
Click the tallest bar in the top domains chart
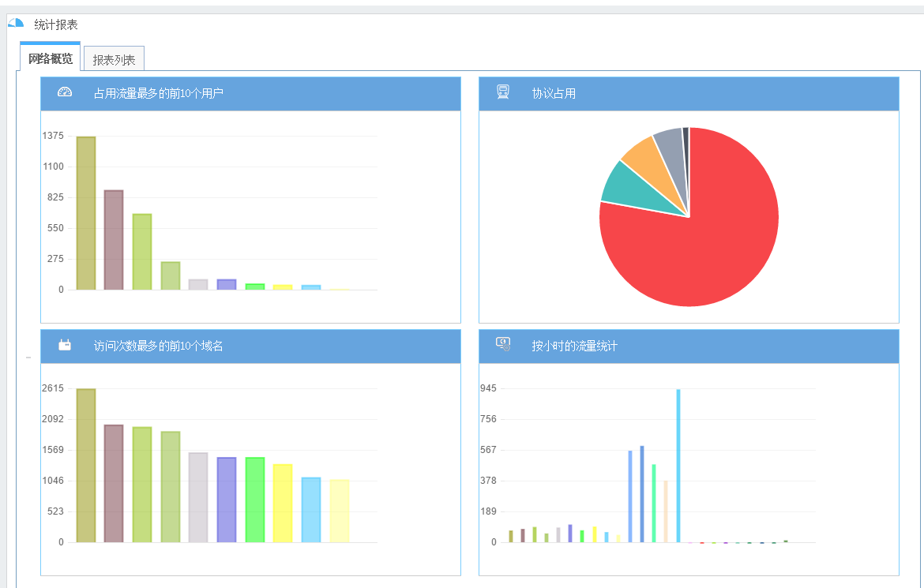coord(86,466)
